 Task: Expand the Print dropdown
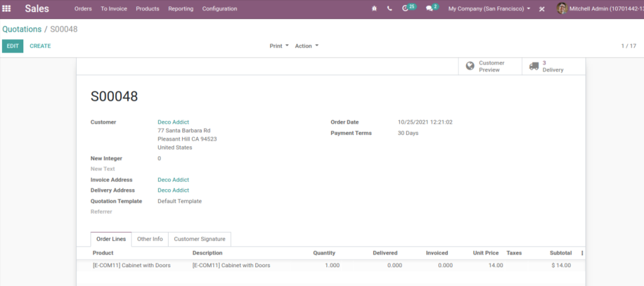click(x=279, y=46)
